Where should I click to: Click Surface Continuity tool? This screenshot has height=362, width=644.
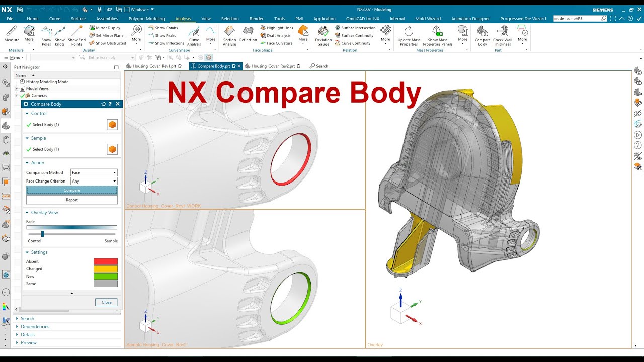[354, 36]
